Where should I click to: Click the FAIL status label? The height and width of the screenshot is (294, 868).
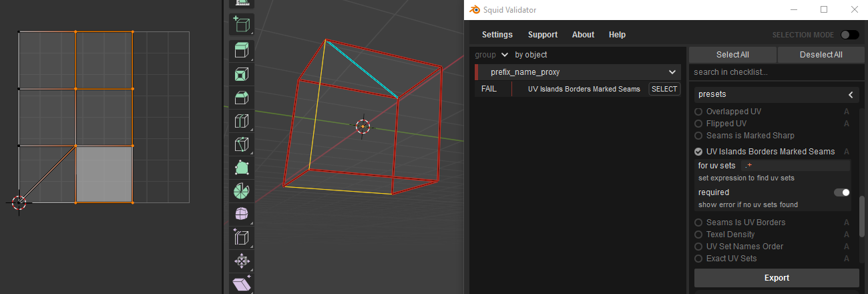point(489,89)
